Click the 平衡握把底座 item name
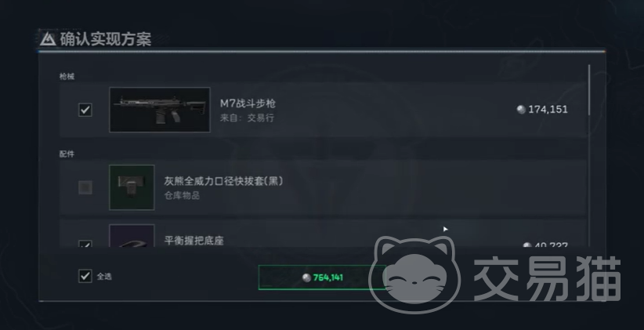 [x=194, y=241]
